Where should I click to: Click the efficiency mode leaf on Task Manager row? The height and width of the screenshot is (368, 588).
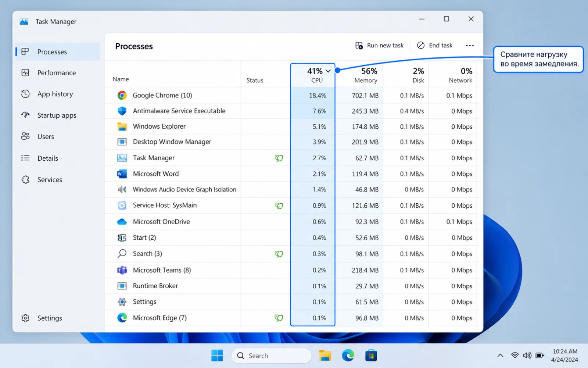tap(279, 158)
